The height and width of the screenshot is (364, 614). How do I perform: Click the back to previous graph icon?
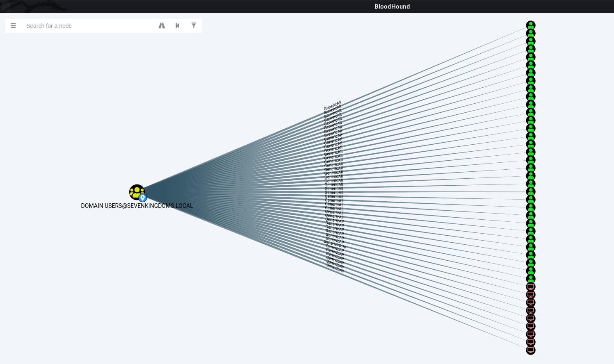[x=178, y=25]
